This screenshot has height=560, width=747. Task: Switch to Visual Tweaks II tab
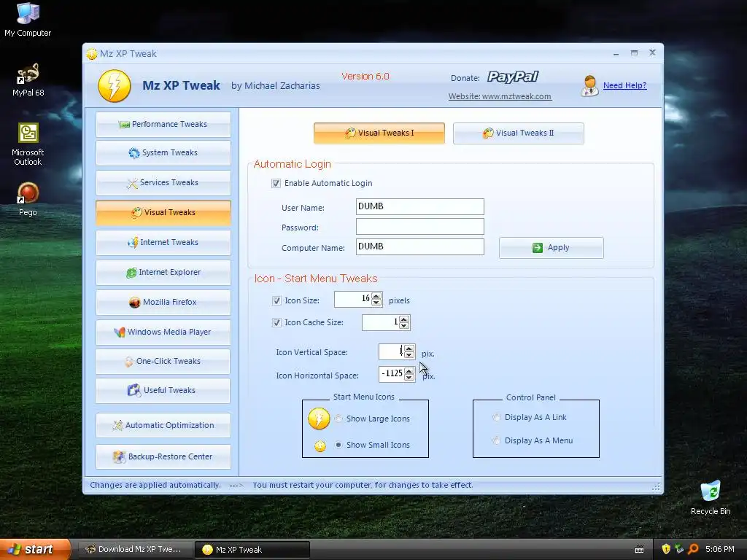point(519,133)
